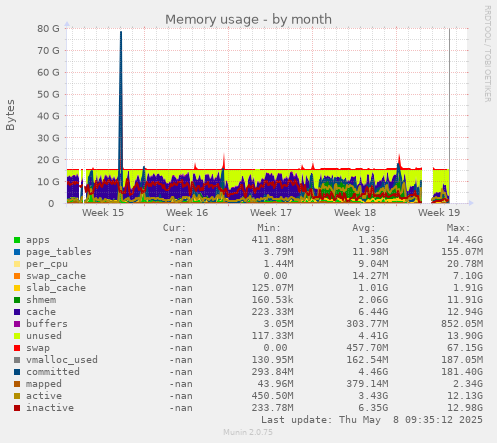
Task: Click the 'Bytes' vertical axis label
Action: (10, 115)
